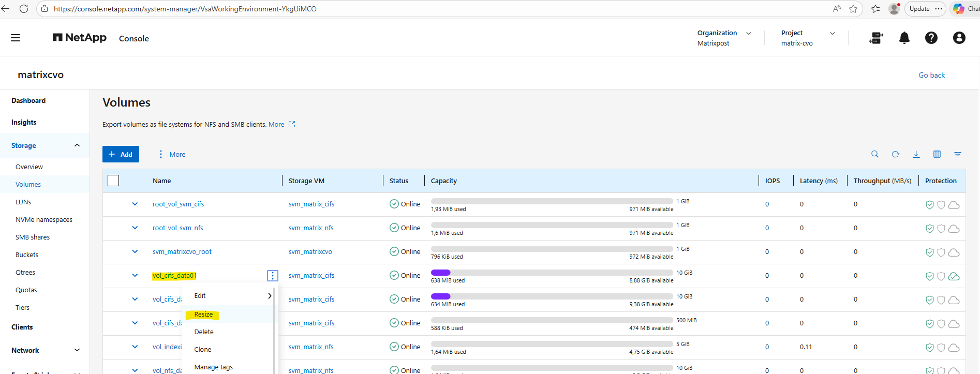Check the select-all volumes checkbox
The width and height of the screenshot is (980, 374).
click(x=113, y=181)
